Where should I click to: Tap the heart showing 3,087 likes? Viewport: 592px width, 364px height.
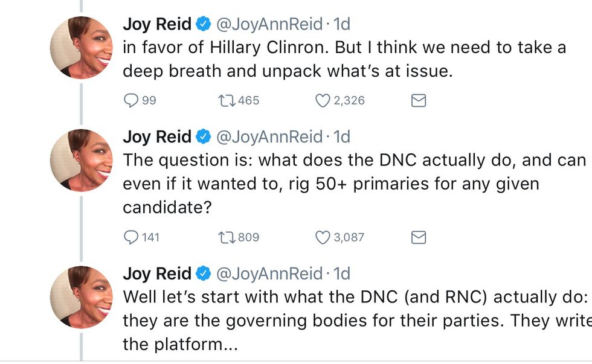[324, 237]
